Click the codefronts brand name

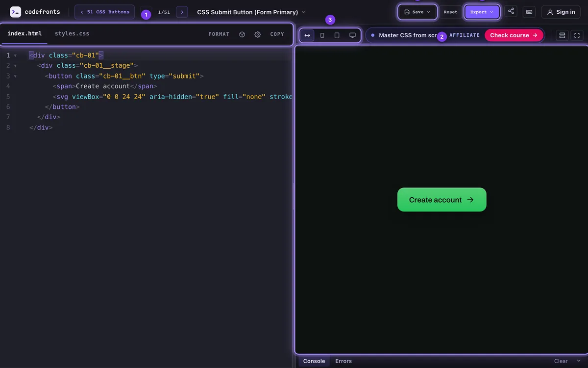[x=43, y=12]
